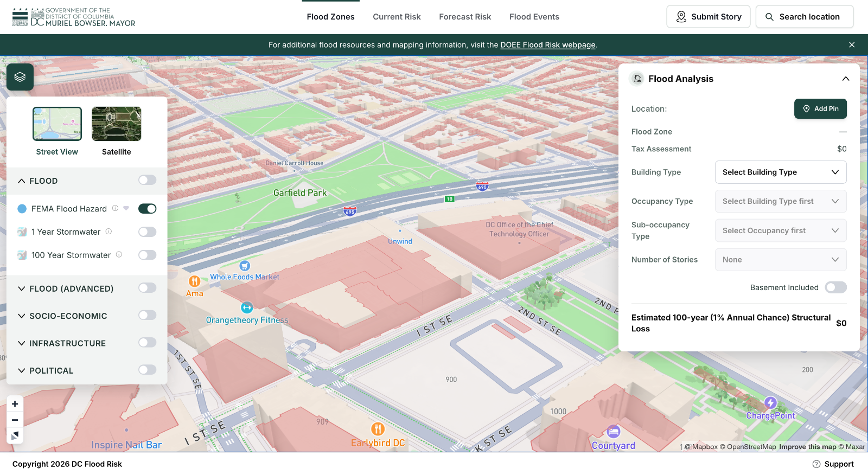Click 100 Year Stormwater info icon
This screenshot has width=868, height=475.
pyautogui.click(x=119, y=254)
